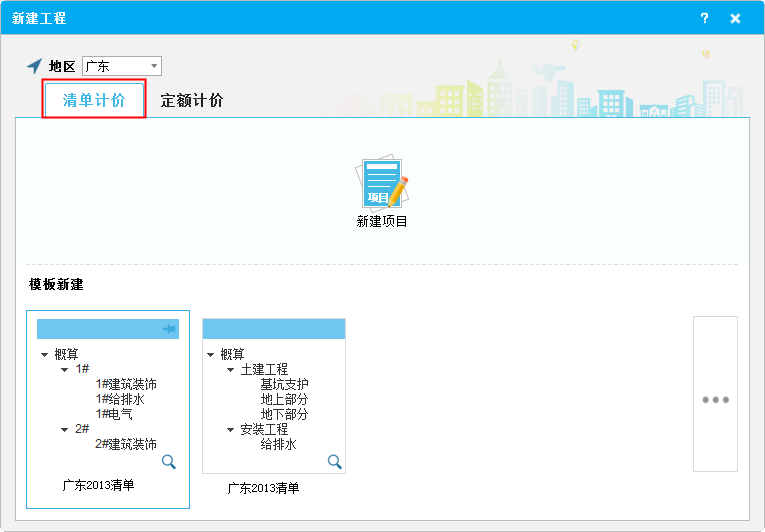The height and width of the screenshot is (532, 765).
Task: Select the 基坑支护 tree item
Action: [284, 384]
